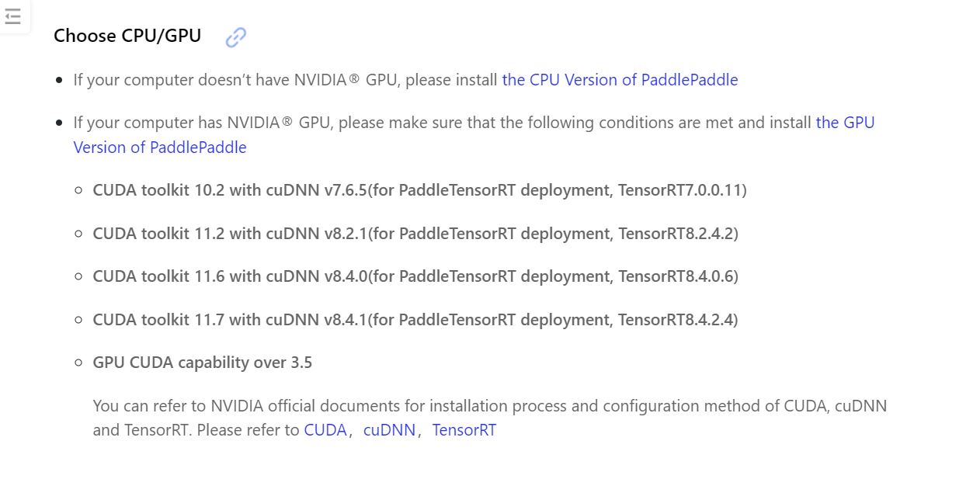
Task: Follow the TensorRT documentation link
Action: coord(464,430)
